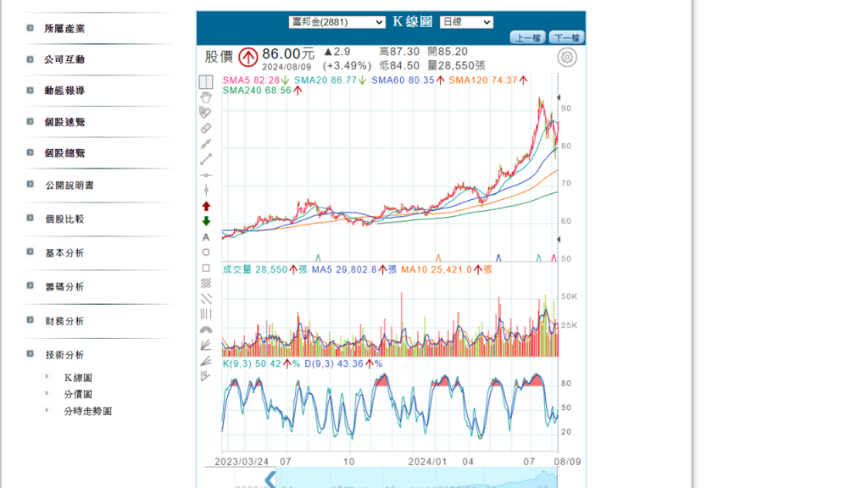Open the 分時走勢圖 sub-item link
The height and width of the screenshot is (488, 868).
(x=87, y=411)
